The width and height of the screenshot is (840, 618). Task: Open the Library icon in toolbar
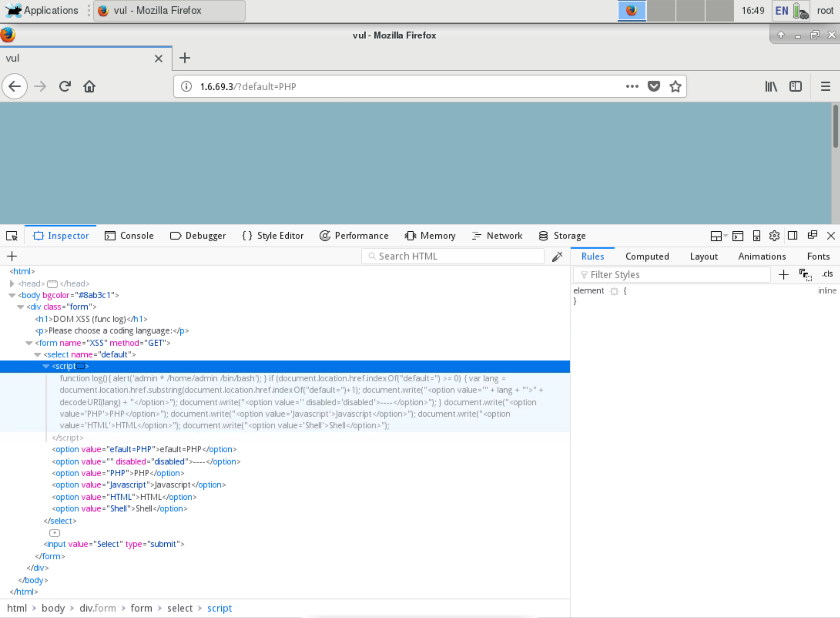(771, 87)
